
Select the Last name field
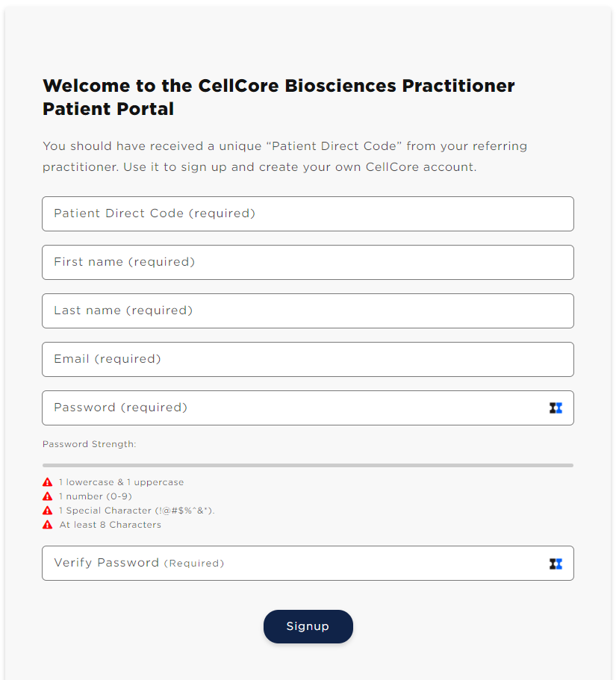(x=308, y=311)
